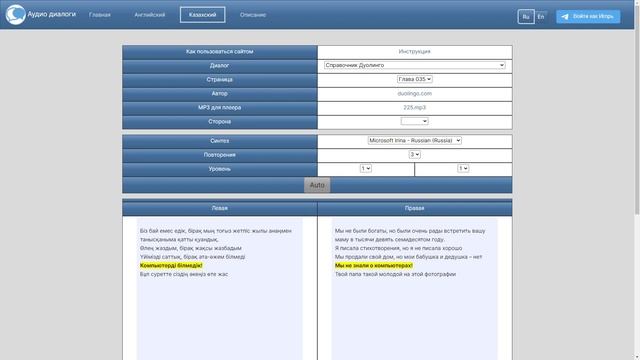Switch interface language to Ru

click(x=526, y=17)
